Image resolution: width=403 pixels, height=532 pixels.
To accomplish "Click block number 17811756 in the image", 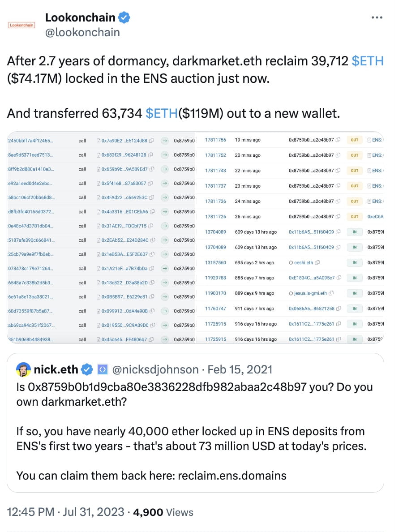I will pyautogui.click(x=215, y=140).
